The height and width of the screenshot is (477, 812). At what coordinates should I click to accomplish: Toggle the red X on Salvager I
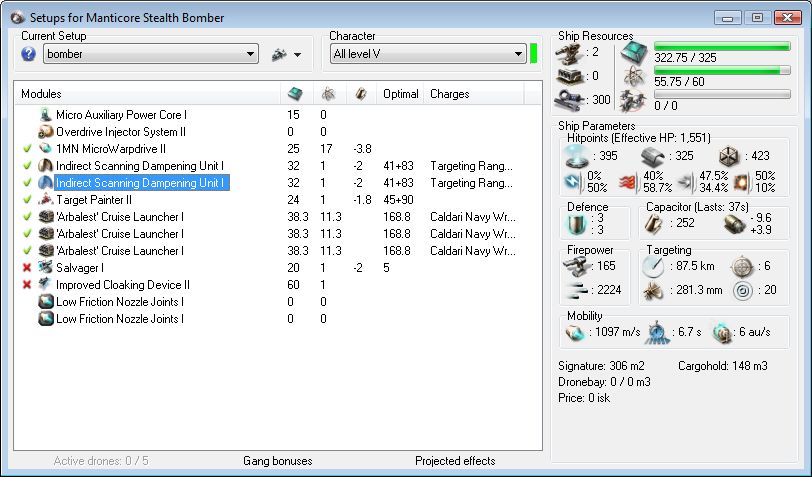[27, 268]
